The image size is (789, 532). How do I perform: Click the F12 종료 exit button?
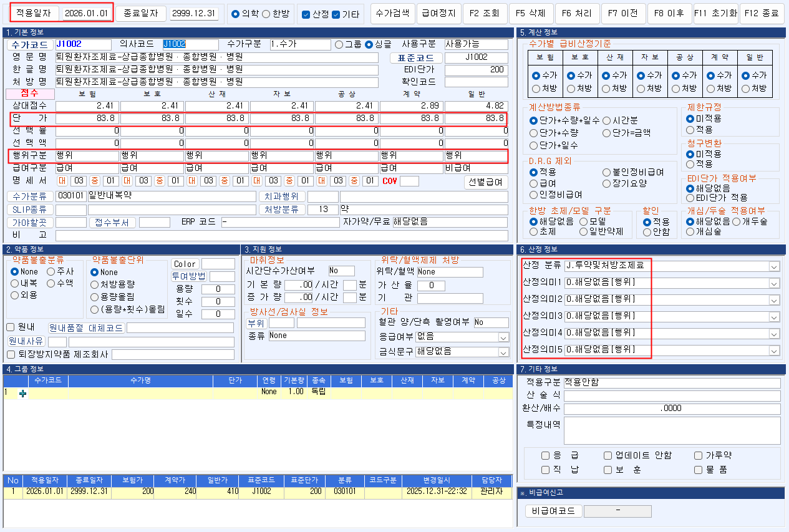point(763,13)
